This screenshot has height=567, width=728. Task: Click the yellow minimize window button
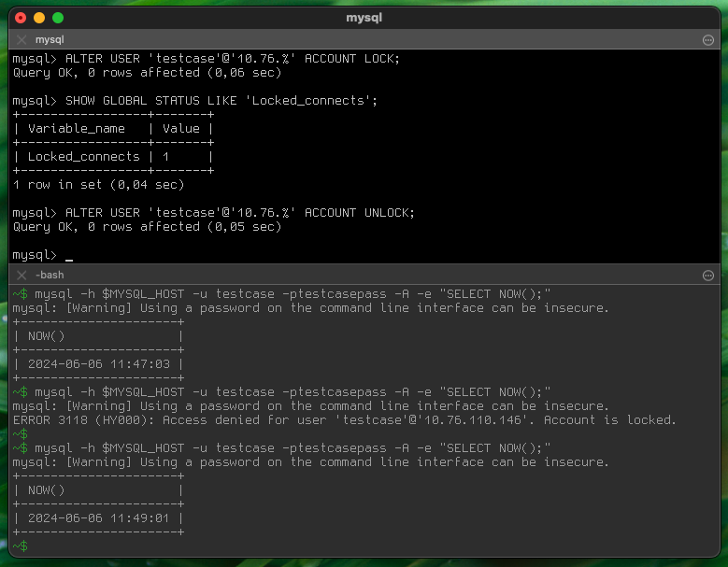coord(39,18)
